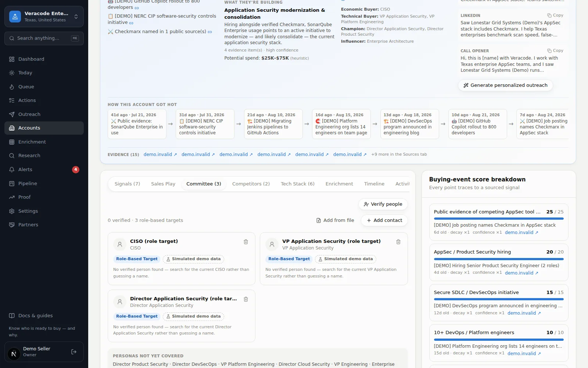The height and width of the screenshot is (368, 588).
Task: Click the Add contact button
Action: tap(384, 220)
